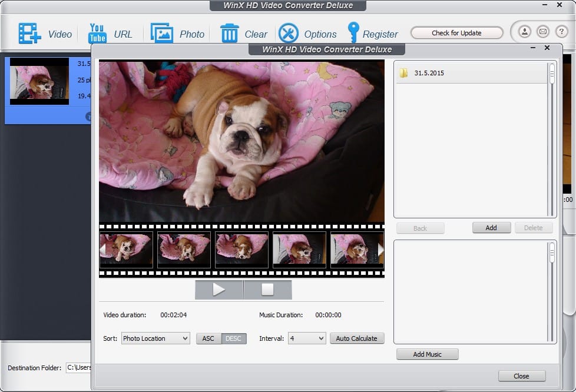
Task: Click the add Video icon
Action: (29, 34)
